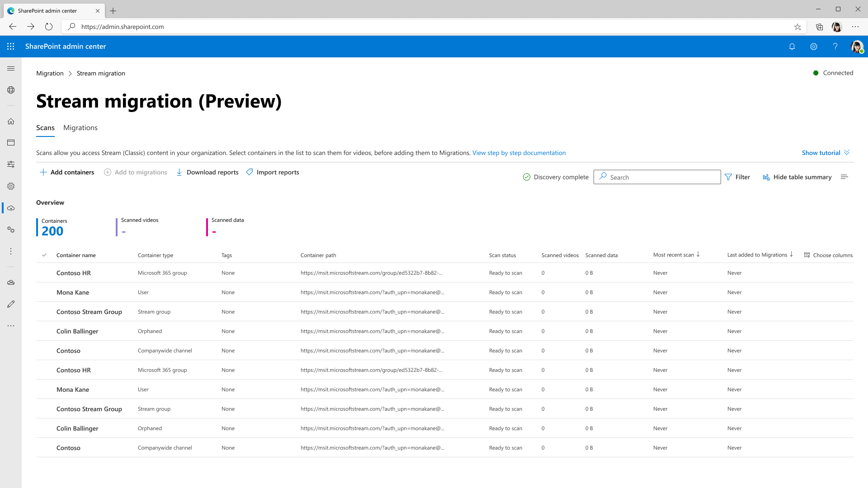Click the settings gear icon
The height and width of the screenshot is (488, 868).
[813, 47]
